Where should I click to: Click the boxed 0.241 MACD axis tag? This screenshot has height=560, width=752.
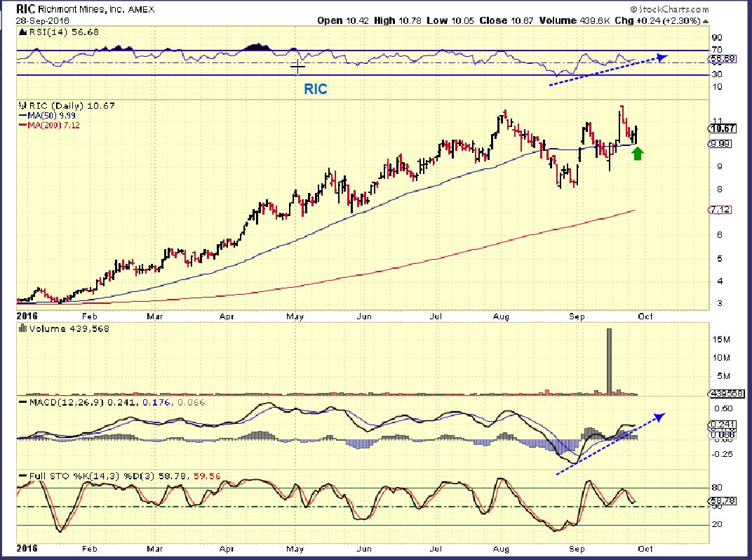click(x=723, y=425)
